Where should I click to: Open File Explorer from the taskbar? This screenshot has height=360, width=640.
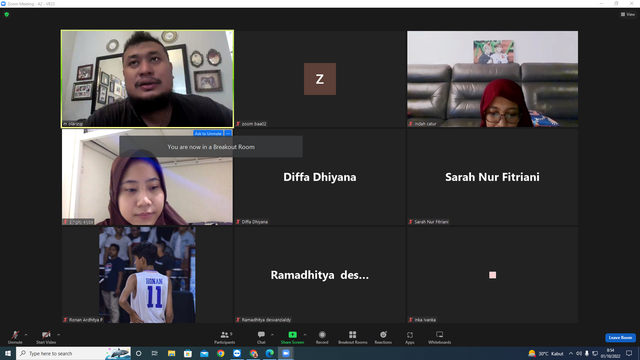tap(171, 353)
